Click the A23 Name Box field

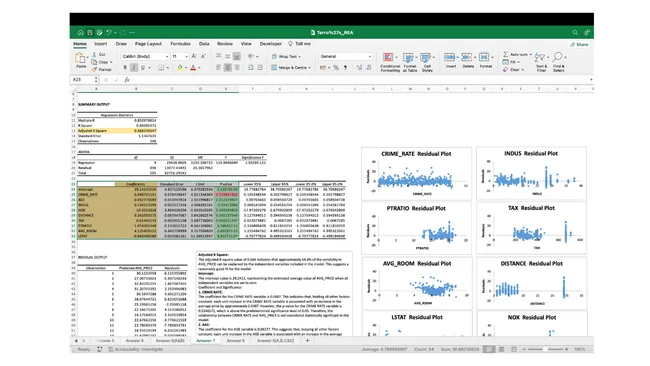click(85, 80)
